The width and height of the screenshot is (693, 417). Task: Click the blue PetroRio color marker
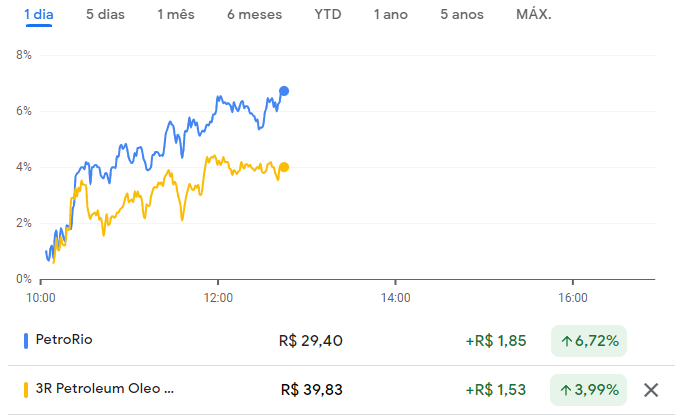26,341
